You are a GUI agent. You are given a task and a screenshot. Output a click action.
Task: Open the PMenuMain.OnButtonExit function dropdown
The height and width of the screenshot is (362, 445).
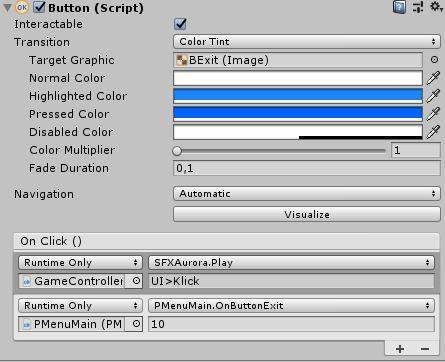pos(291,306)
